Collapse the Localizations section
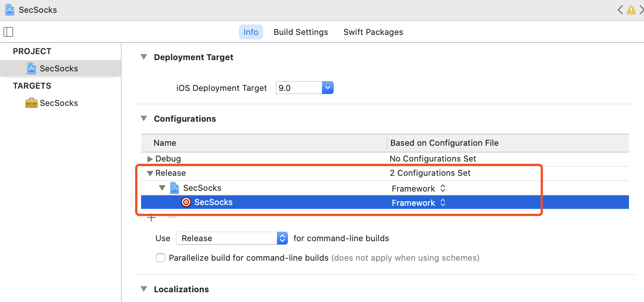 144,289
